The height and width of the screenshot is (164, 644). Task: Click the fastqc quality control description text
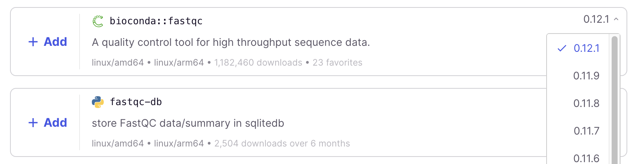point(231,42)
